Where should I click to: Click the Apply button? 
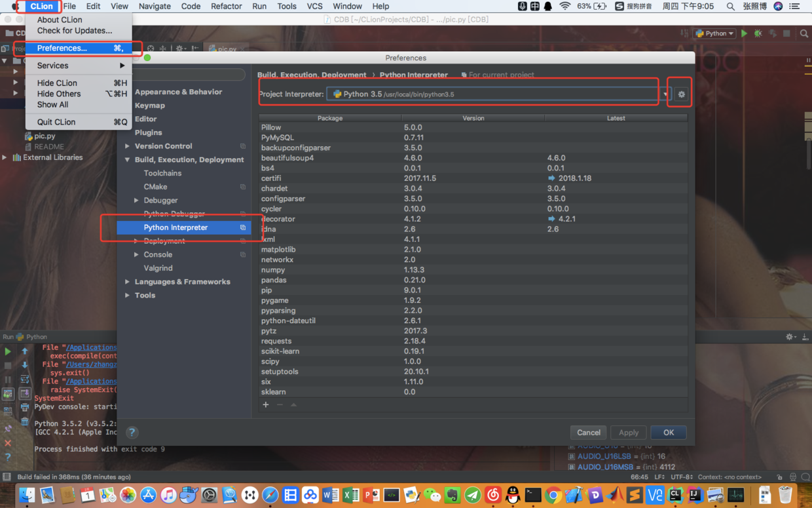[x=629, y=433]
